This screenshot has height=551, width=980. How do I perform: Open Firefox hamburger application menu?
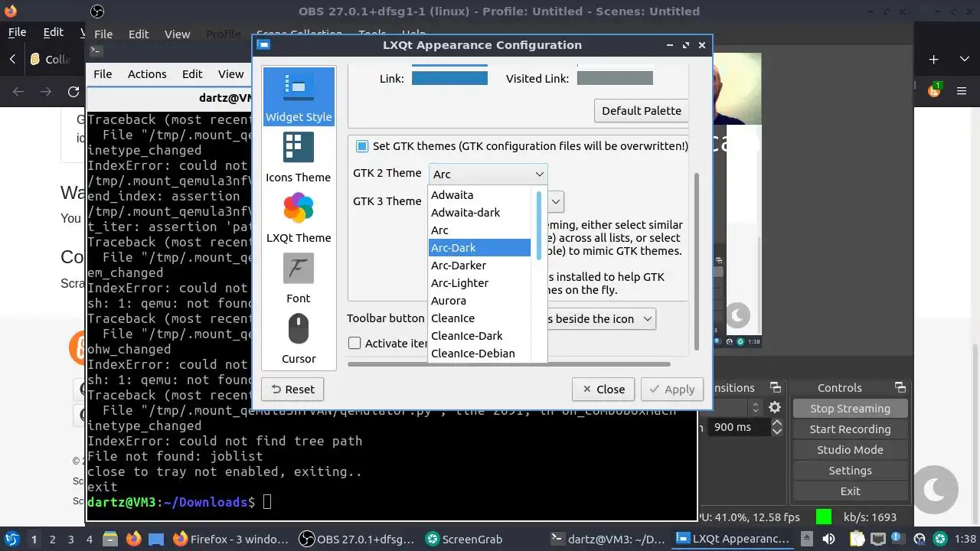coord(962,92)
